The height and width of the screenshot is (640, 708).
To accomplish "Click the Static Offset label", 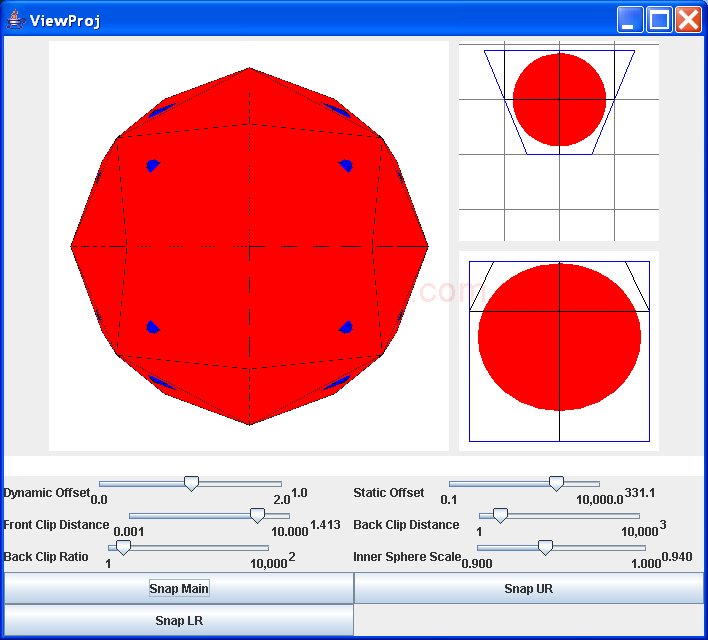I will [x=389, y=493].
